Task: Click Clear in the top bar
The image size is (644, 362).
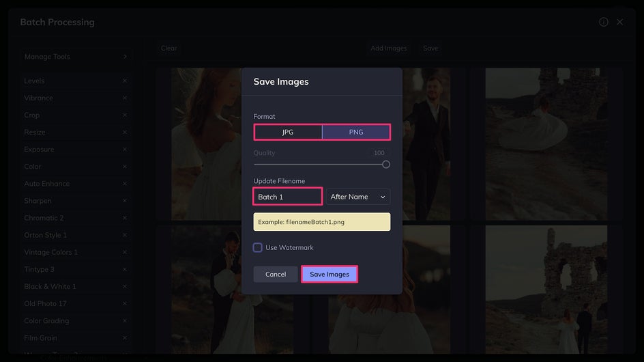Action: point(169,48)
